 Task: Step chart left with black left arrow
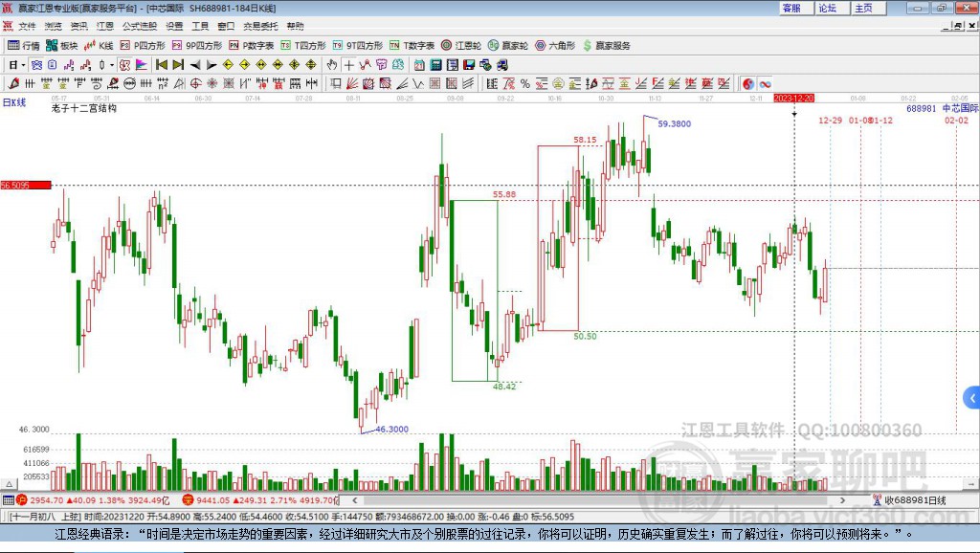[x=195, y=65]
